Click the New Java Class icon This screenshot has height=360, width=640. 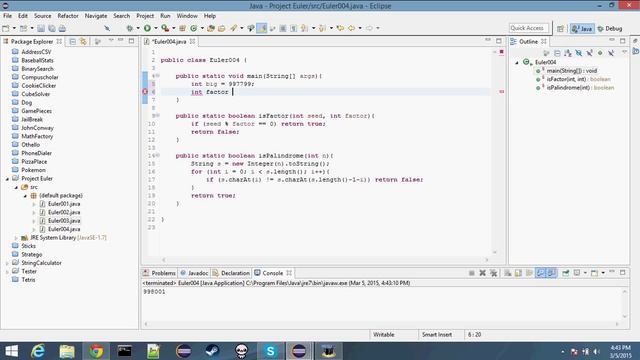[194, 28]
